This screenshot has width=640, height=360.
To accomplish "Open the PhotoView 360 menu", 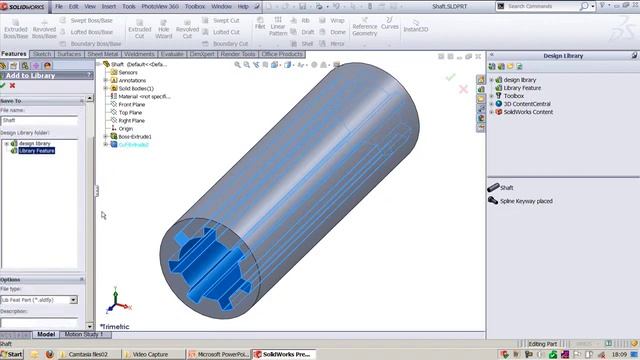I will click(160, 7).
